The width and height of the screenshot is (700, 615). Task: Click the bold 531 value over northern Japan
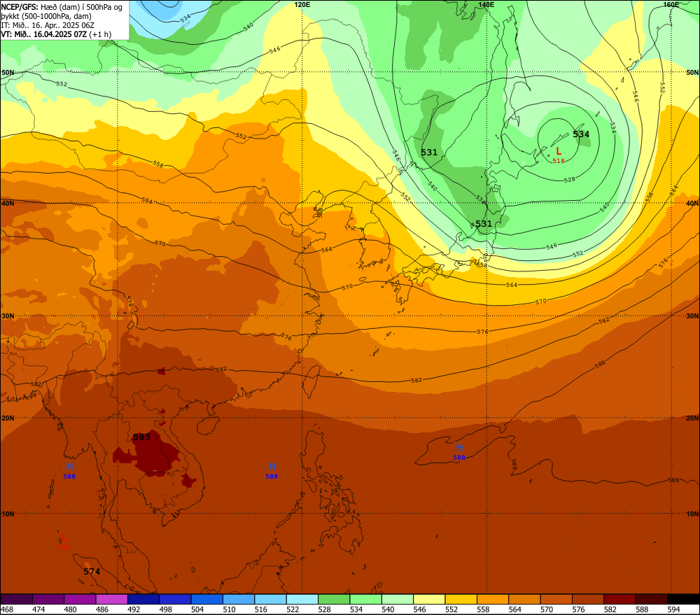click(484, 224)
